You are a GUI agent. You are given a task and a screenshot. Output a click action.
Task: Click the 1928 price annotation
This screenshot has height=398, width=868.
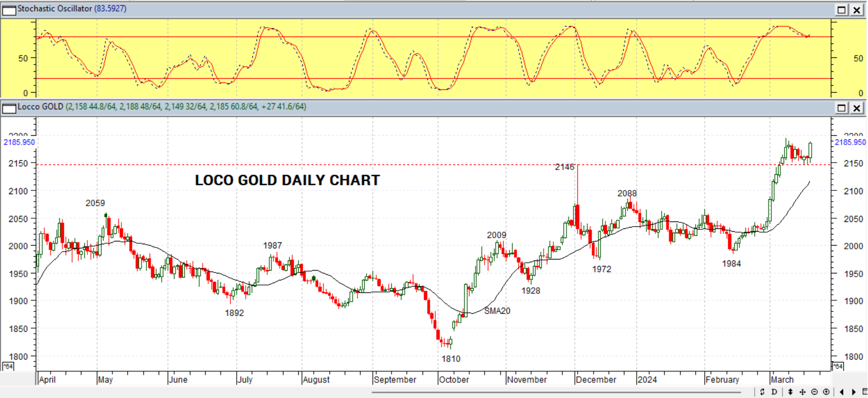point(531,291)
